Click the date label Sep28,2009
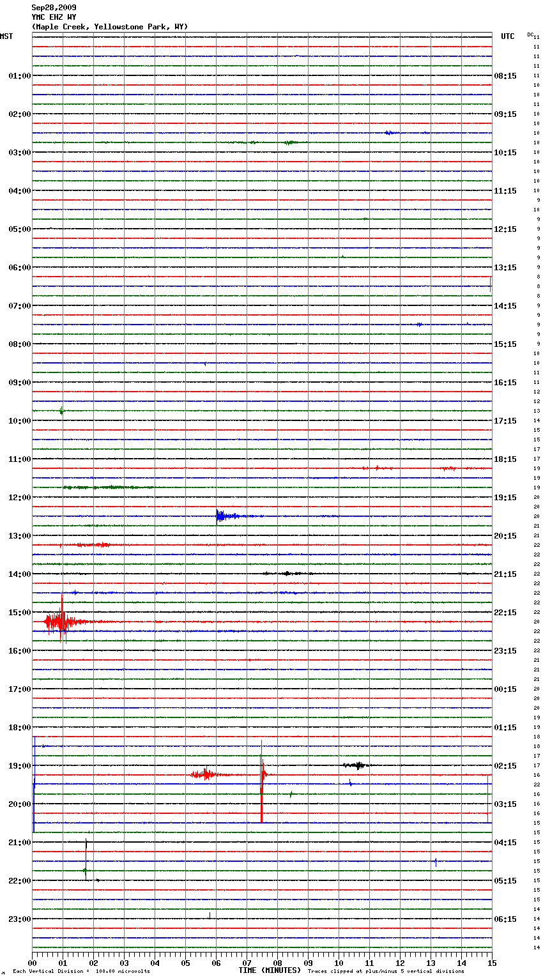Screen dimensions: 543x980 pyautogui.click(x=54, y=8)
